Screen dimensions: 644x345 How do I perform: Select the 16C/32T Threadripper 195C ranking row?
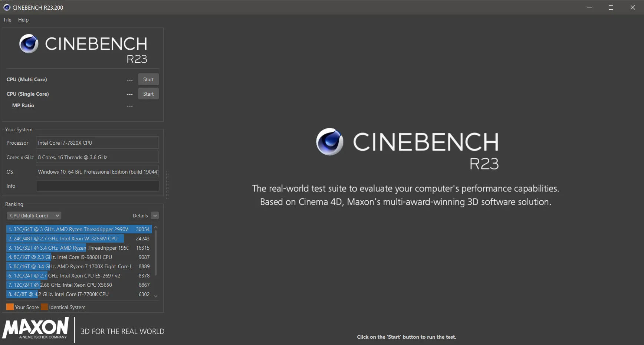point(79,248)
